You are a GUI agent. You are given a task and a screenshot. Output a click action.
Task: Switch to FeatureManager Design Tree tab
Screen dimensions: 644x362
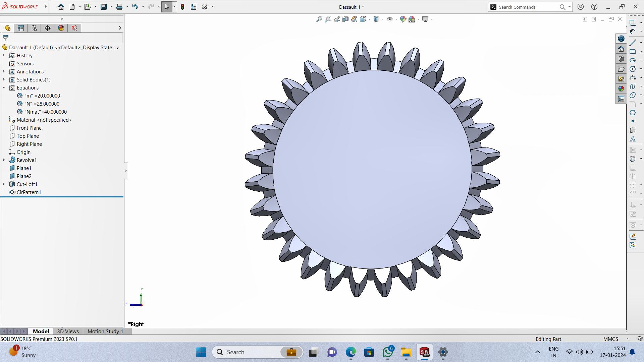pyautogui.click(x=7, y=28)
